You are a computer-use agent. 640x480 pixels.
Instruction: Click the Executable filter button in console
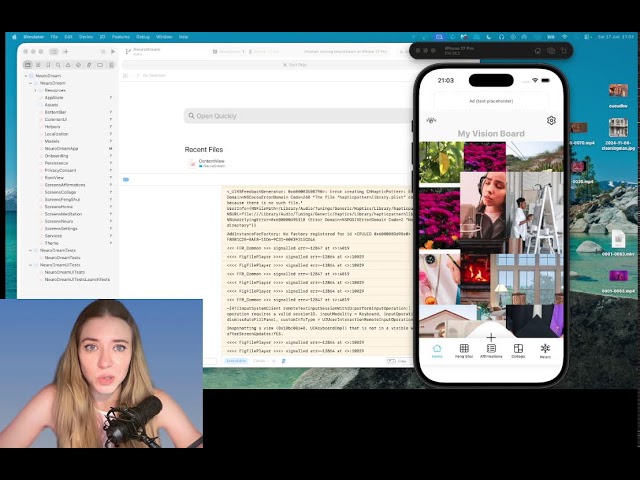[236, 361]
